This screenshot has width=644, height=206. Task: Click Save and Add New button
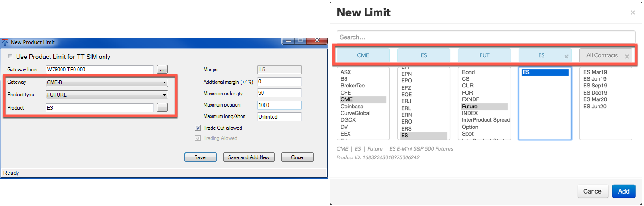[249, 157]
